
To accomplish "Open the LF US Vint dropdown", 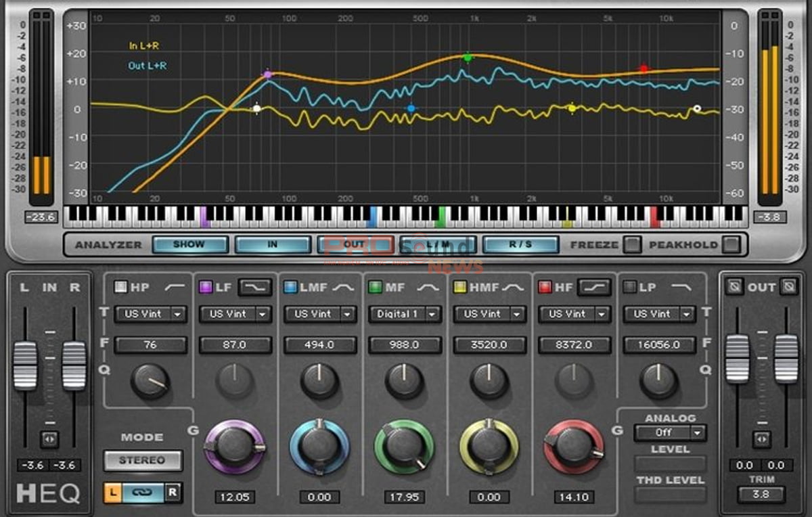I will coord(235,314).
